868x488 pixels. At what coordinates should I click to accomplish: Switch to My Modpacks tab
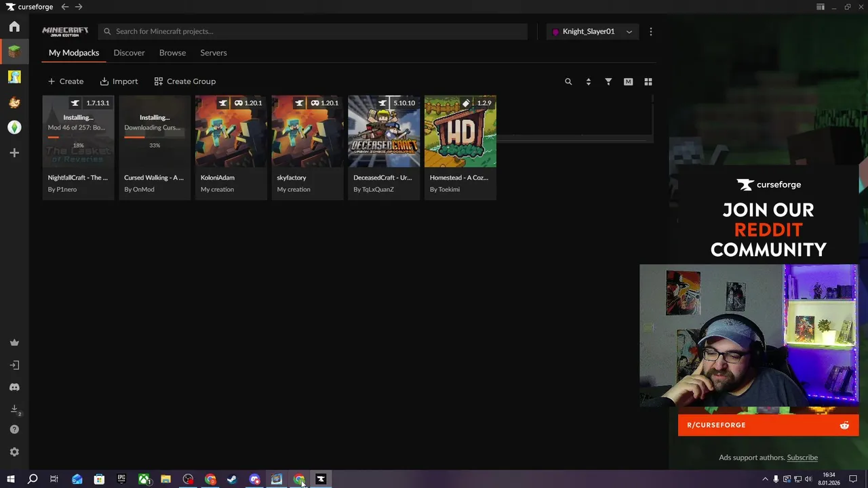tap(74, 53)
